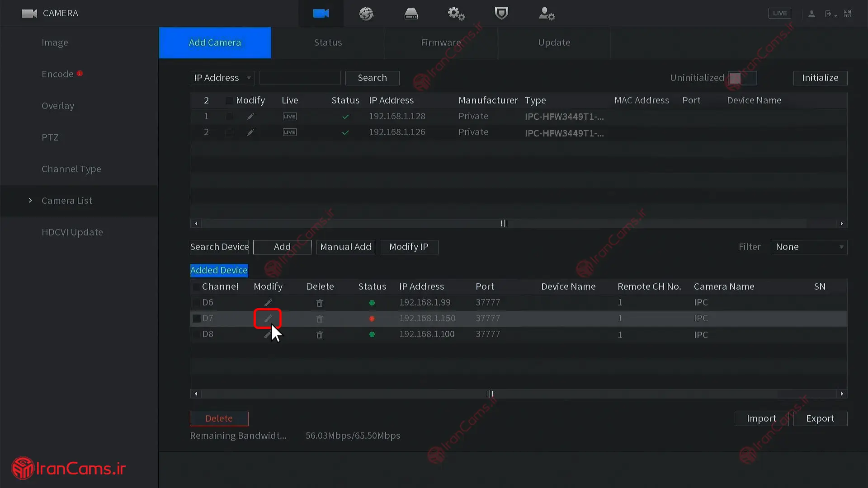Image resolution: width=868 pixels, height=488 pixels.
Task: Click the Export button
Action: coord(820,418)
